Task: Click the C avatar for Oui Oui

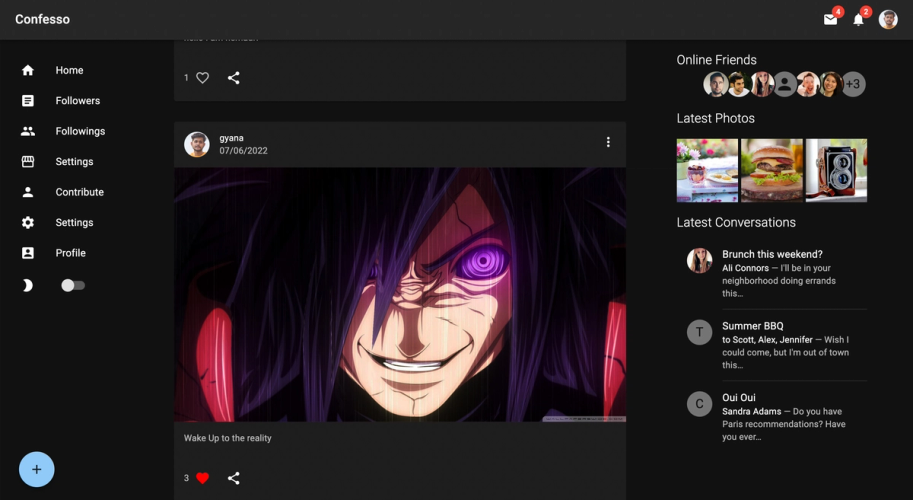Action: [699, 404]
